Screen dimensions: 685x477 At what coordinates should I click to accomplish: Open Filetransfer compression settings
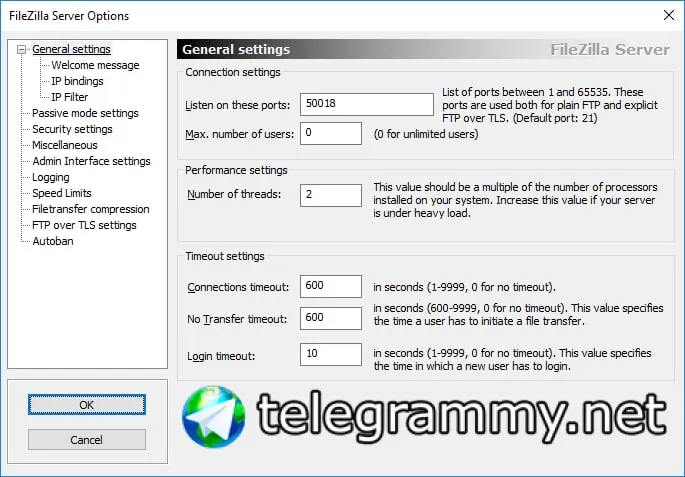[90, 209]
